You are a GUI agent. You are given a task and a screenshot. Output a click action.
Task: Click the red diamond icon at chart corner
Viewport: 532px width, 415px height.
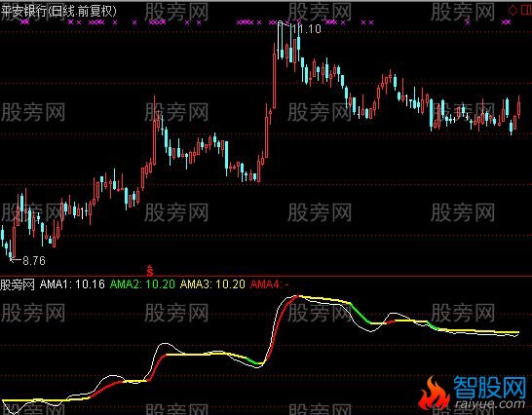(513, 10)
